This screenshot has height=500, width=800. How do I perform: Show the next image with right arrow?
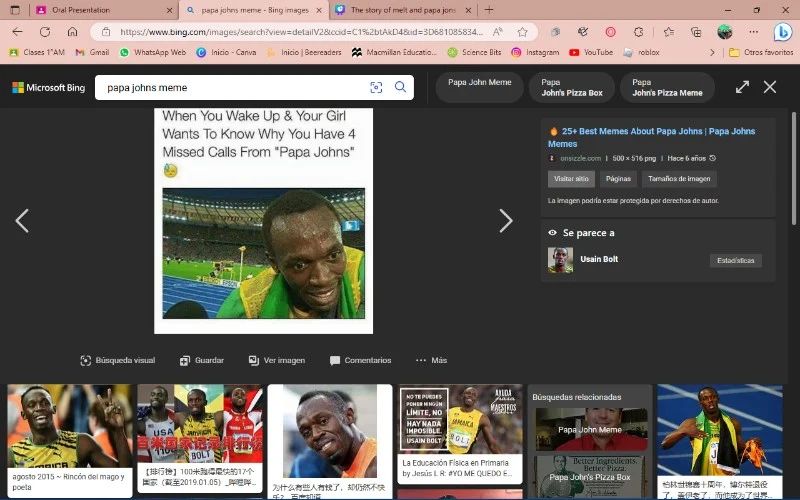(506, 220)
